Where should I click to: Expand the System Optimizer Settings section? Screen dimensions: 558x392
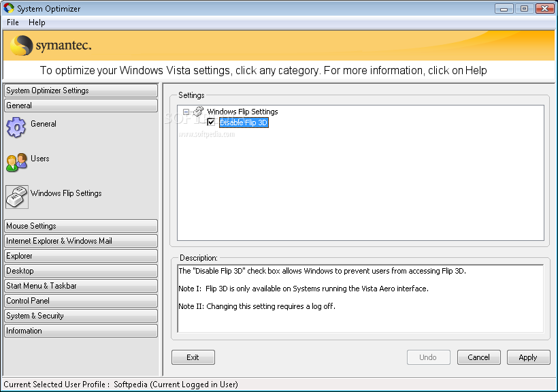pos(81,91)
